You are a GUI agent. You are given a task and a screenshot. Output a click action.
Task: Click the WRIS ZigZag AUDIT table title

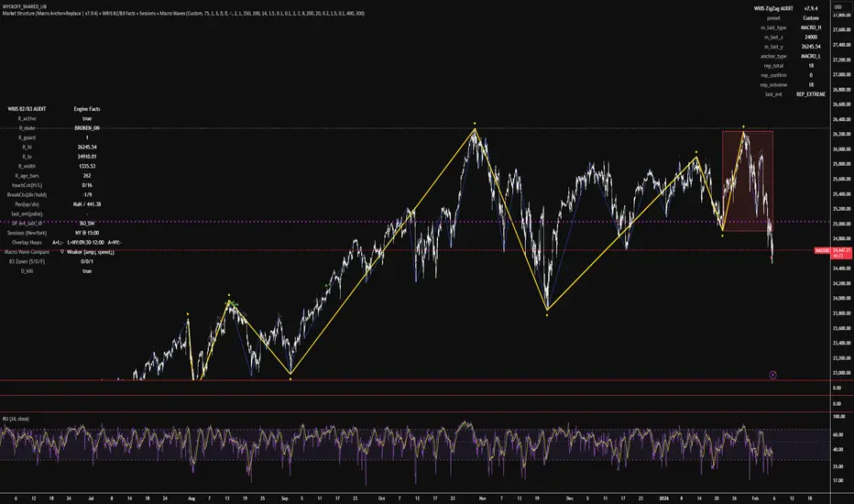(x=773, y=9)
